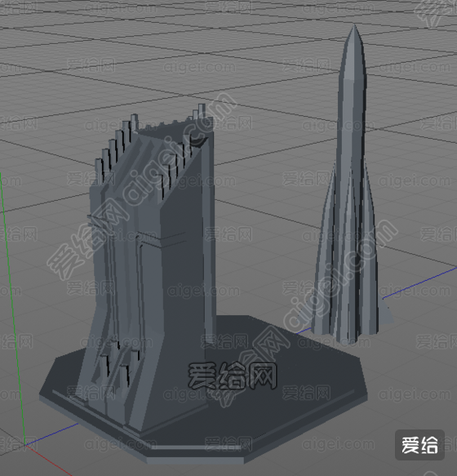
Task: Click the axis origin where the lines meet
Action: pos(25,445)
